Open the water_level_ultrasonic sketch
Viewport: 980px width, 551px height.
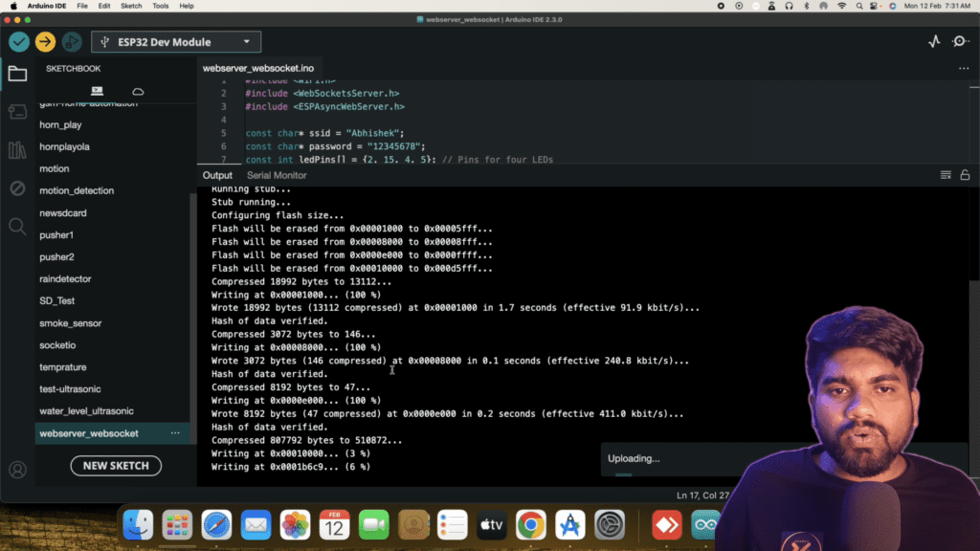click(87, 411)
